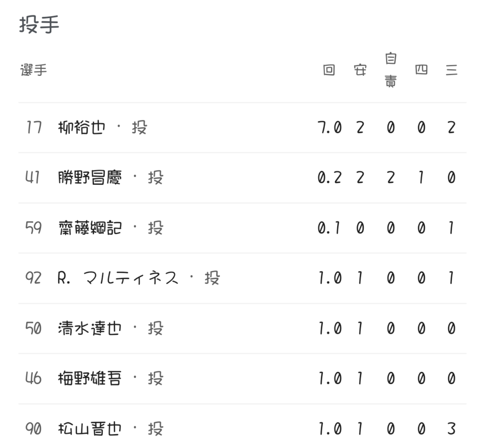Viewport: 485px width, 448px height.
Task: Click 齋藤綱記's 0.1 innings value
Action: pos(329,228)
